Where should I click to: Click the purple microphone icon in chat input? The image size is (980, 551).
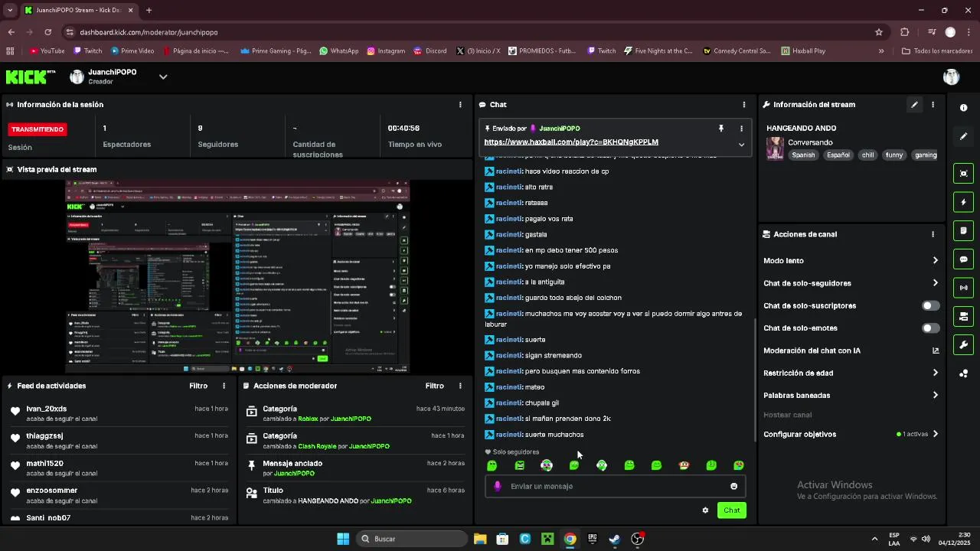click(498, 486)
